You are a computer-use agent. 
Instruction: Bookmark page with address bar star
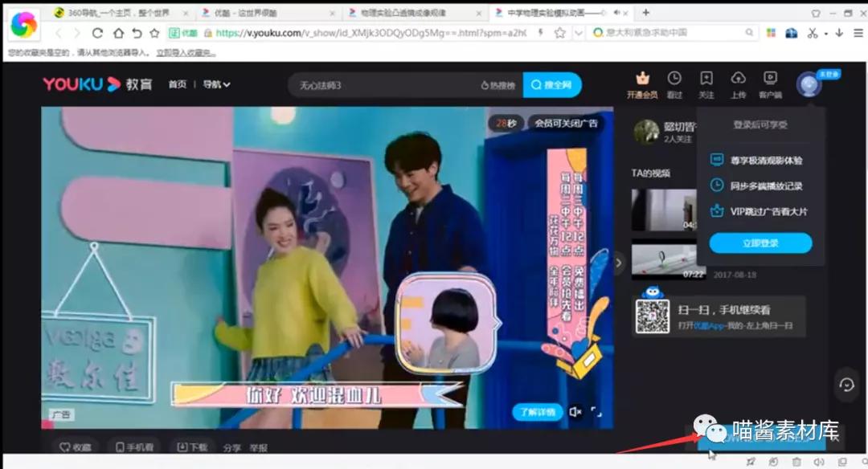(x=559, y=33)
